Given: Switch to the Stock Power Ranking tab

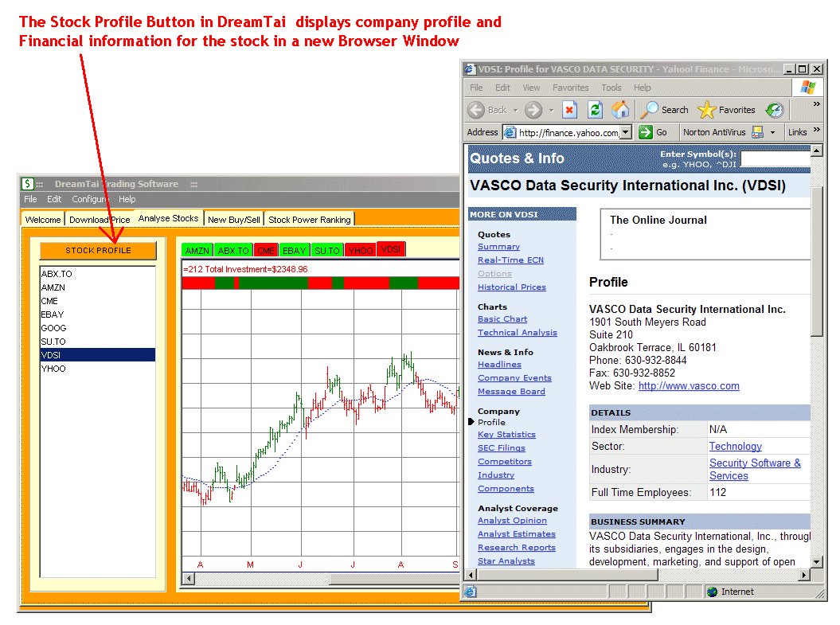Looking at the screenshot, I should tap(310, 220).
